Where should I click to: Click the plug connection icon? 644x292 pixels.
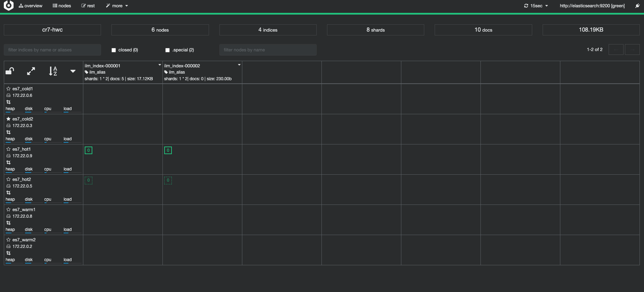[x=637, y=6]
